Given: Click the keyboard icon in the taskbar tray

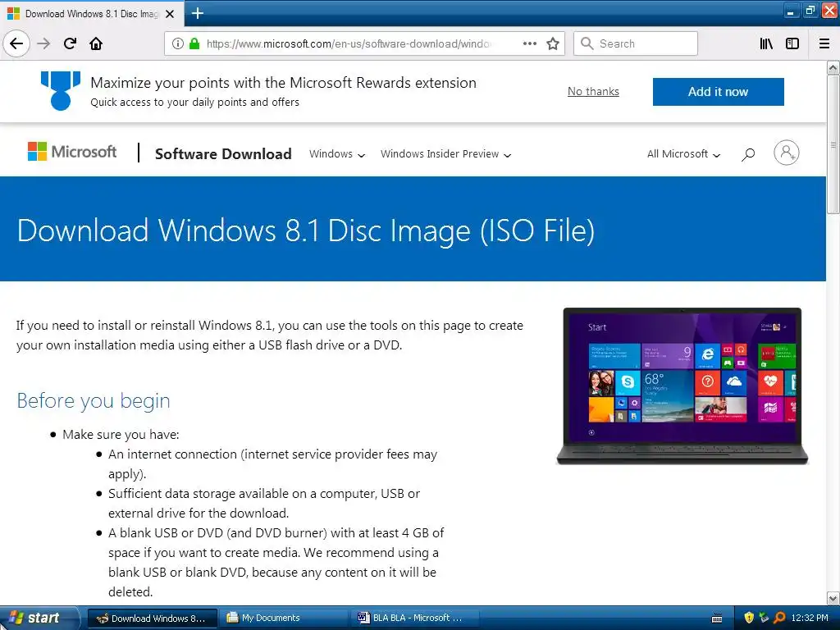Looking at the screenshot, I should pos(717,619).
